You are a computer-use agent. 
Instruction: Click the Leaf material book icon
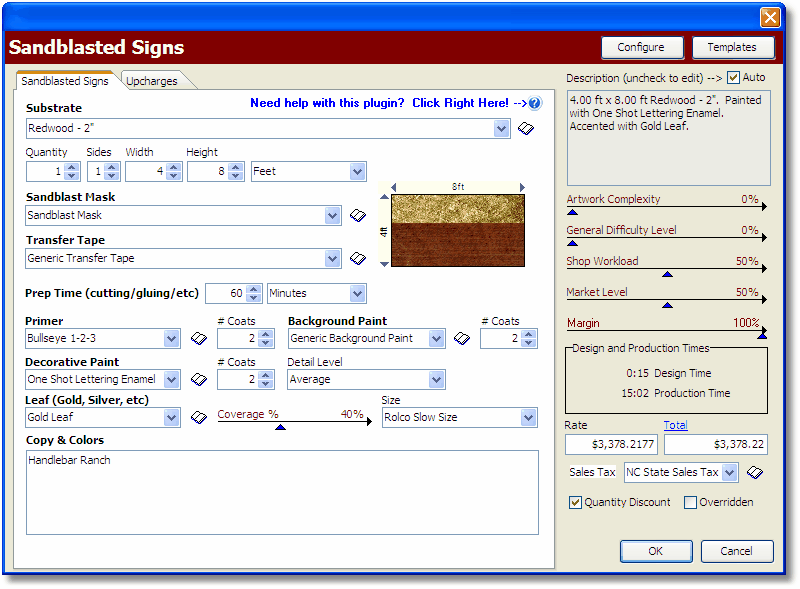click(198, 417)
